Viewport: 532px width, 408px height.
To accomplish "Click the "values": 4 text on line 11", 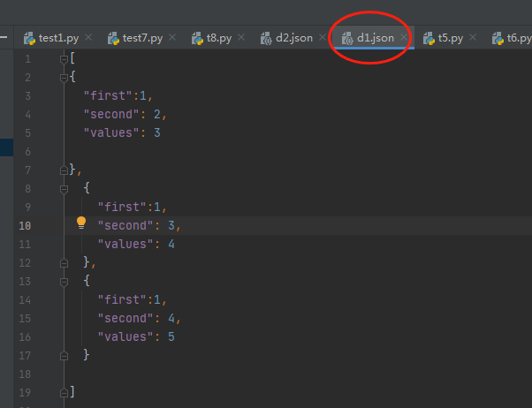I will coord(136,245).
